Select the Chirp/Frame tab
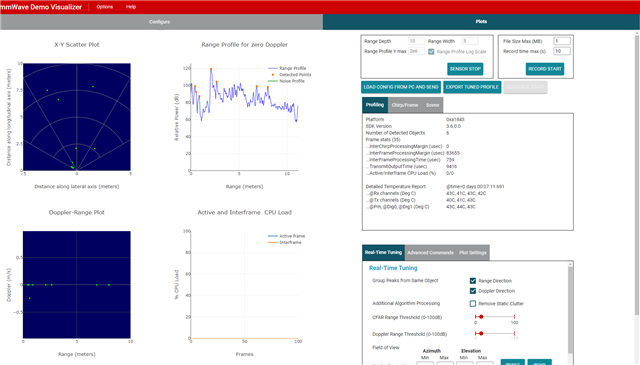This screenshot has height=365, width=640. coord(404,105)
